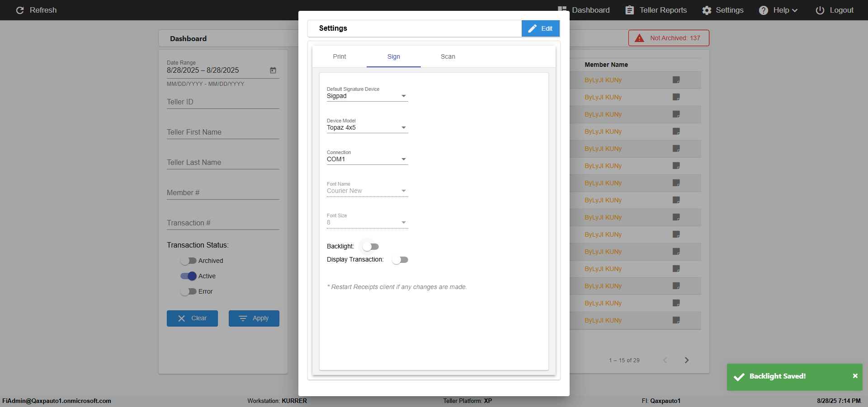The height and width of the screenshot is (407, 868).
Task: Click the Logout power icon
Action: [x=820, y=10]
